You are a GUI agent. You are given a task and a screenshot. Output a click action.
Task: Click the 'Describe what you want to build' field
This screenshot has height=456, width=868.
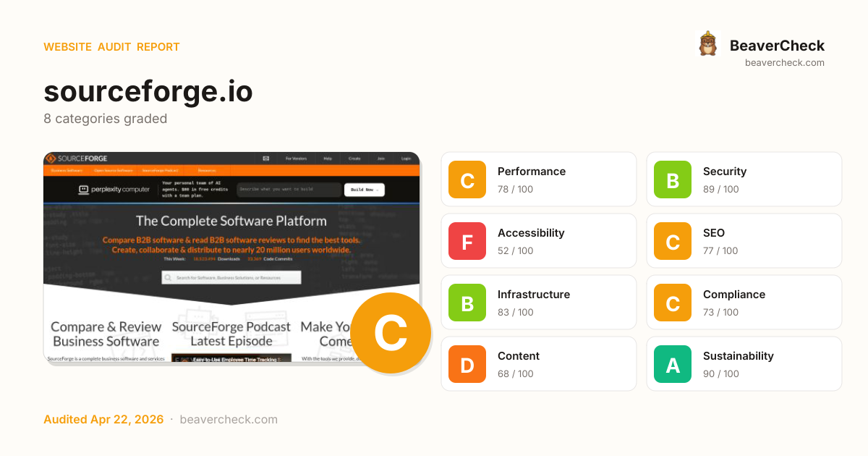tap(289, 190)
